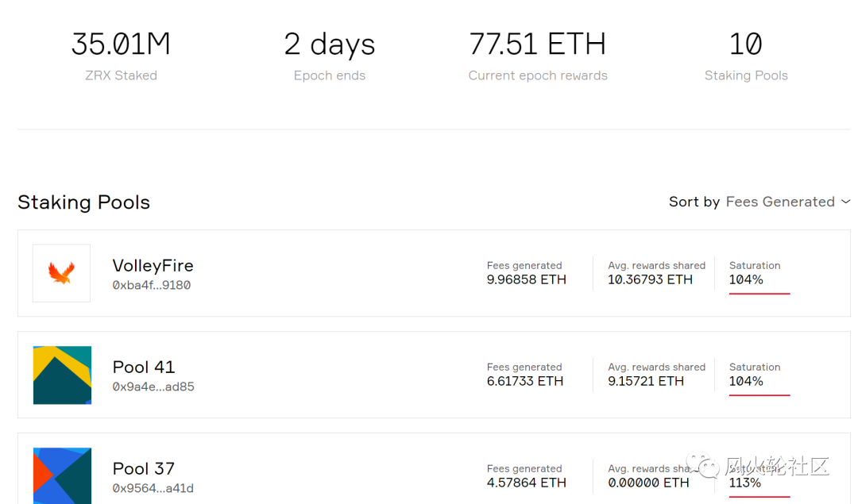This screenshot has height=504, width=858.
Task: Click the 77.51 ETH current epoch rewards
Action: click(x=537, y=44)
